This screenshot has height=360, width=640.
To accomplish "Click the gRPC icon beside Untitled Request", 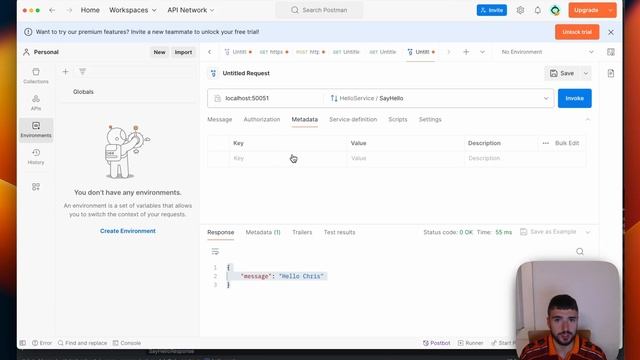I will (213, 73).
